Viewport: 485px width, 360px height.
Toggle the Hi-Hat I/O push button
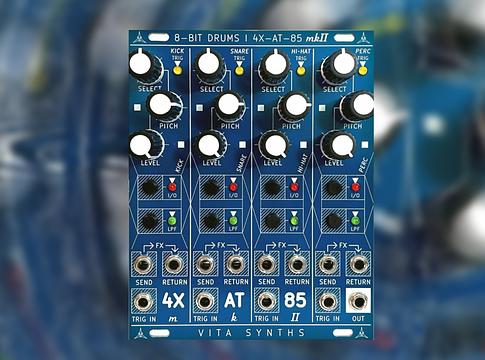273,188
